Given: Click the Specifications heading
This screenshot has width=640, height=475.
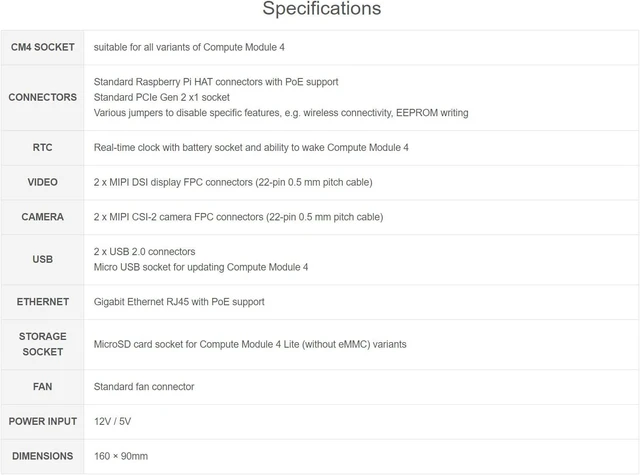Looking at the screenshot, I should tap(322, 8).
